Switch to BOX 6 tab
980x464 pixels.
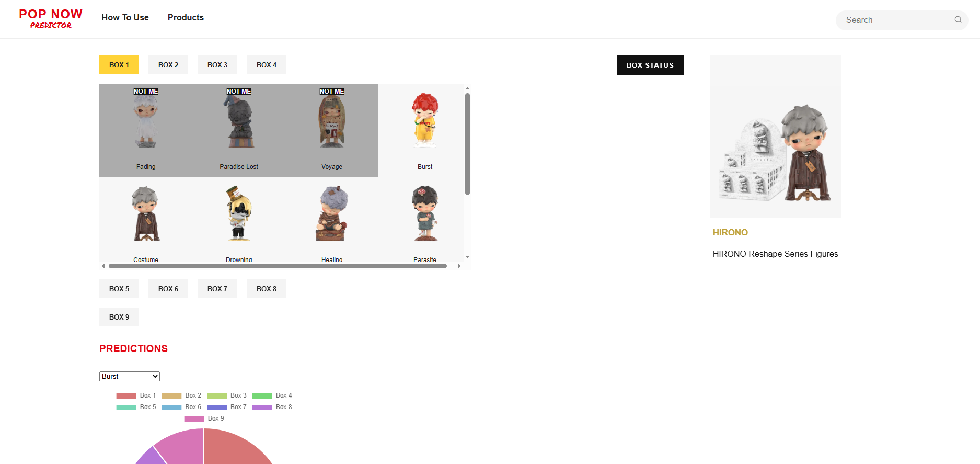point(168,289)
